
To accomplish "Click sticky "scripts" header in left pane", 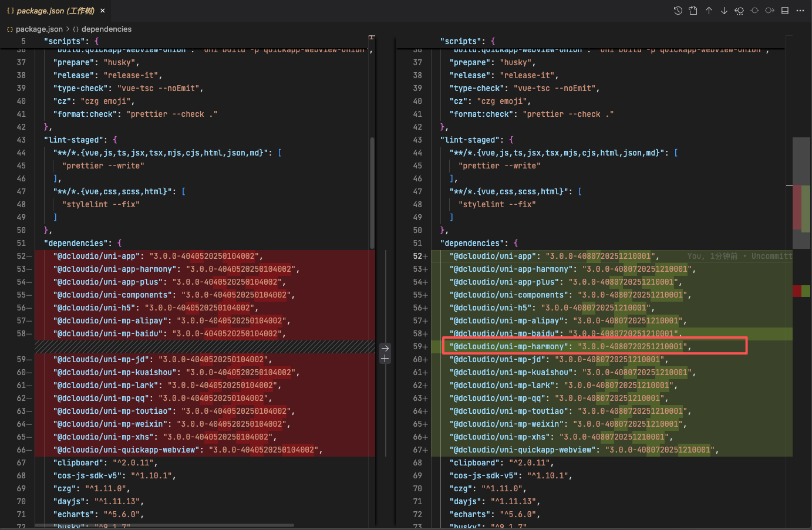I will click(x=70, y=41).
